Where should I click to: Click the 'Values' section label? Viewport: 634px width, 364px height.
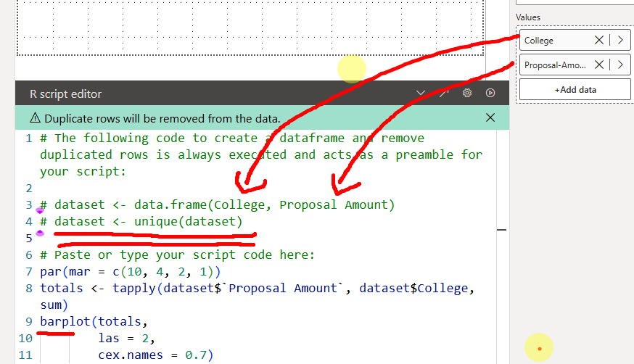point(527,17)
